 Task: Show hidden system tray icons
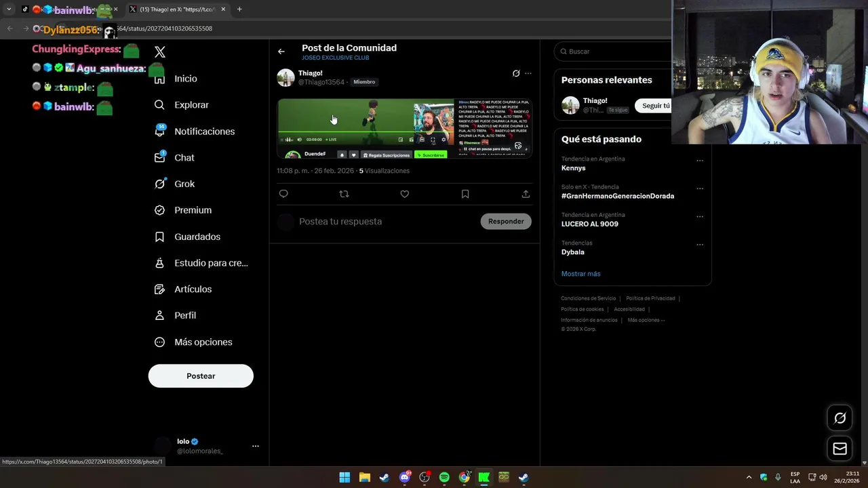[749, 477]
